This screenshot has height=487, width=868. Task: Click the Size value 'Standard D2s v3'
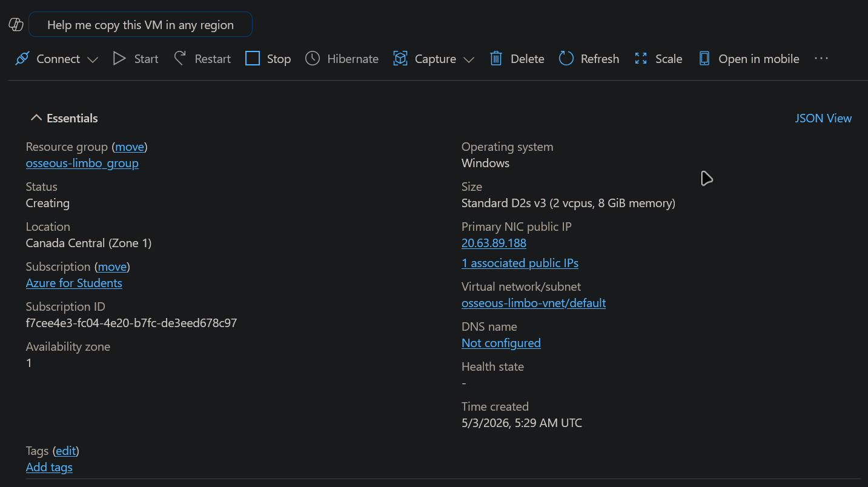coord(504,203)
